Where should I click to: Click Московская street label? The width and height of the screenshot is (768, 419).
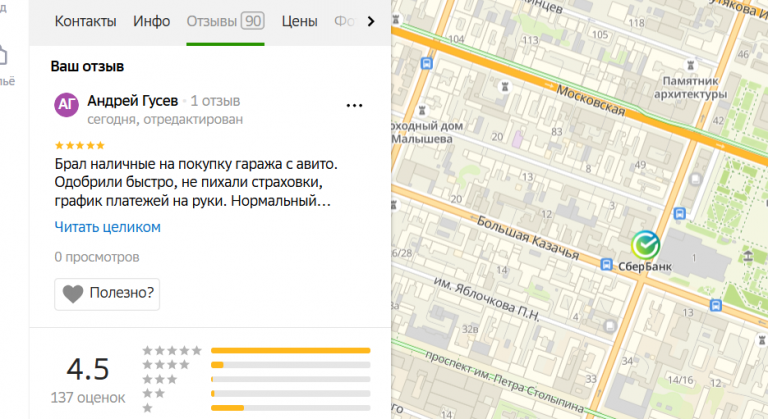point(591,101)
